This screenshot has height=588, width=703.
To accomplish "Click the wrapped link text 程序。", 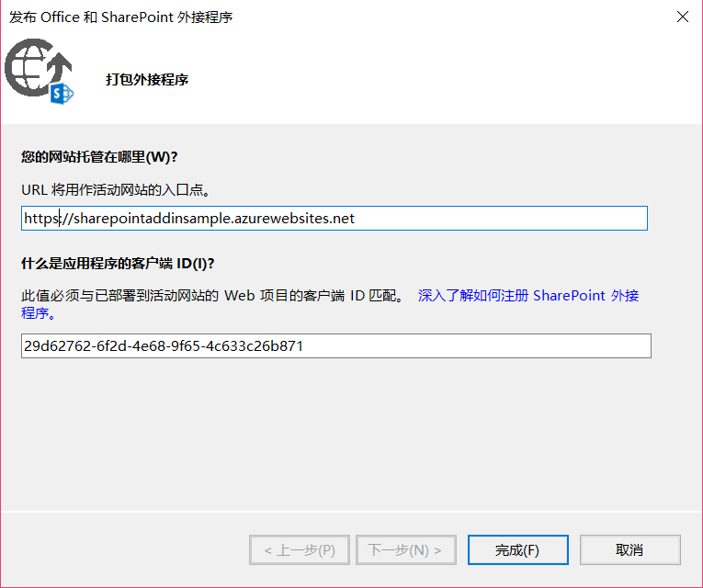I will [x=40, y=313].
